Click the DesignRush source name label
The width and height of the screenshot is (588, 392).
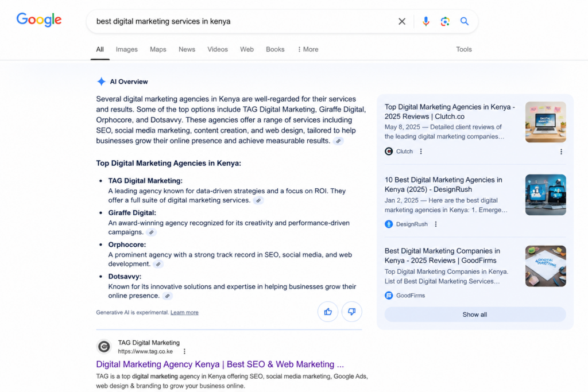[412, 224]
